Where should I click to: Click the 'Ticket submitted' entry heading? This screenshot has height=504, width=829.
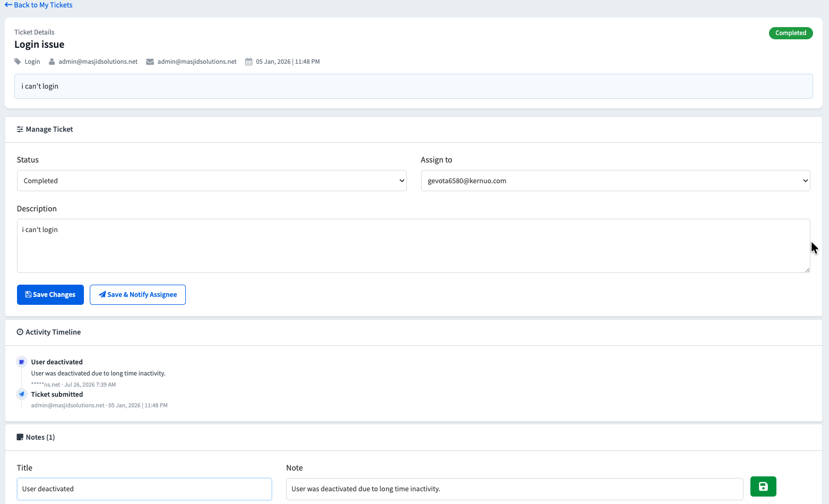tap(57, 394)
